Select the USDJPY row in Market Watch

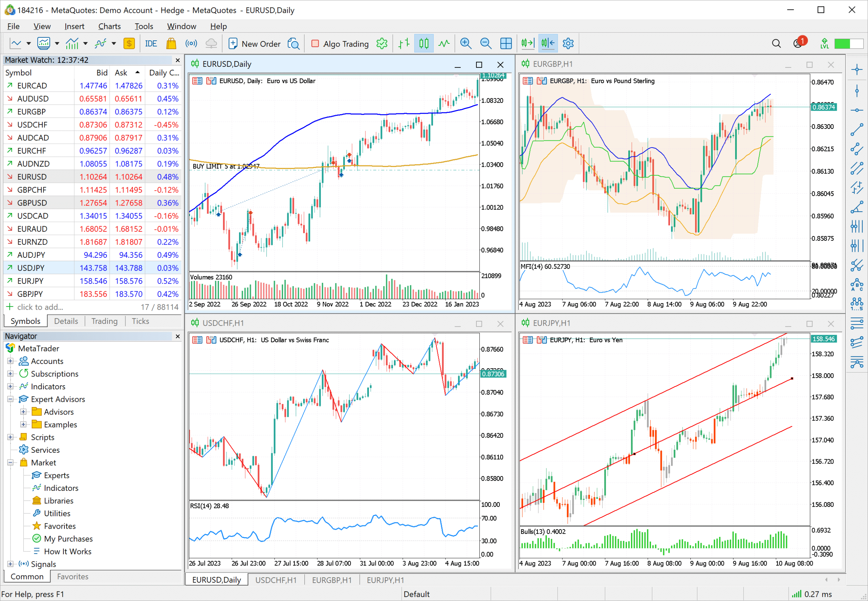point(31,268)
